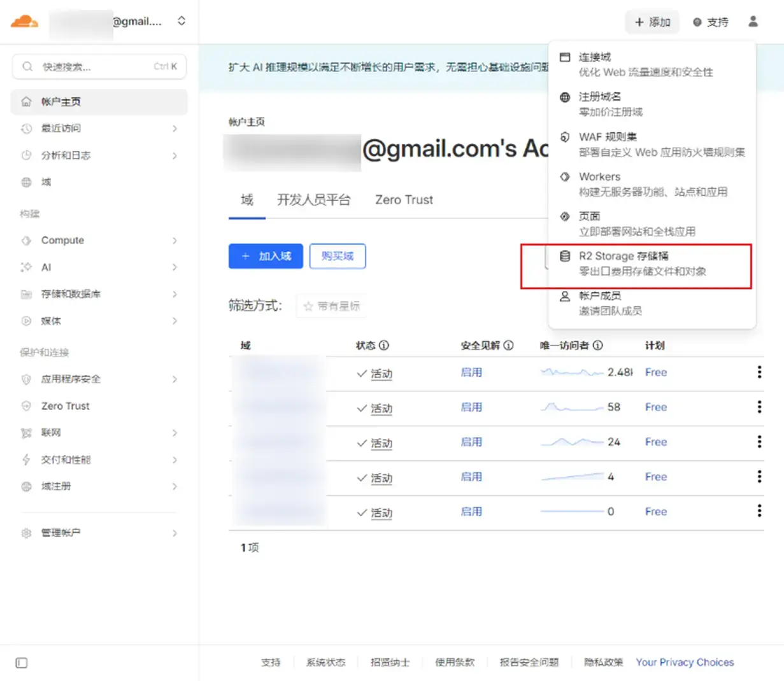Open options menu for the 58 visitors domain
The height and width of the screenshot is (681, 784).
(759, 407)
